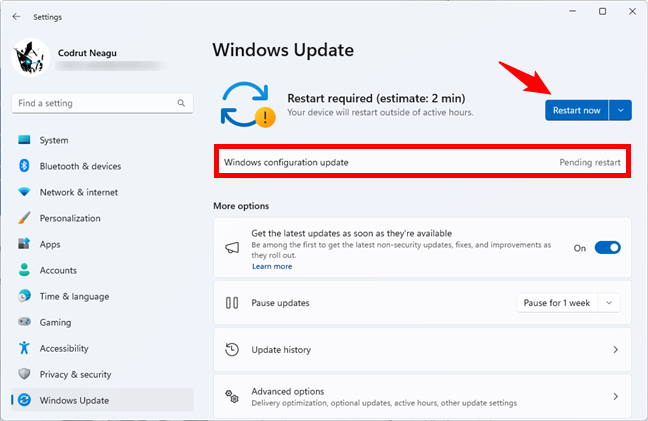This screenshot has height=421, width=648.
Task: Click the More options heading
Action: pyautogui.click(x=241, y=206)
